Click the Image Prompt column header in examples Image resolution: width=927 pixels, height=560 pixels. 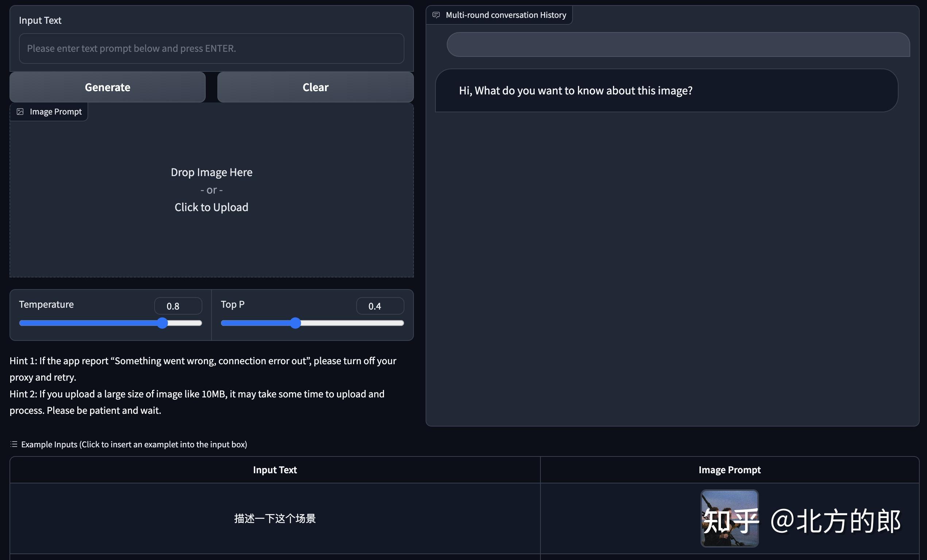click(x=729, y=470)
